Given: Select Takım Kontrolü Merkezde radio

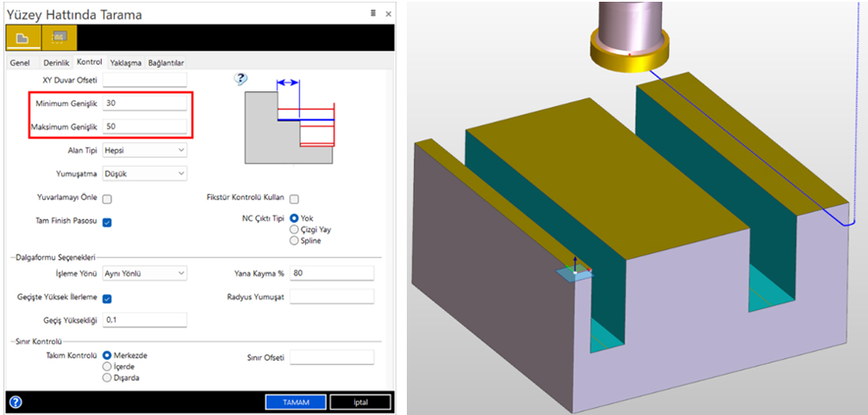Looking at the screenshot, I should click(x=107, y=355).
